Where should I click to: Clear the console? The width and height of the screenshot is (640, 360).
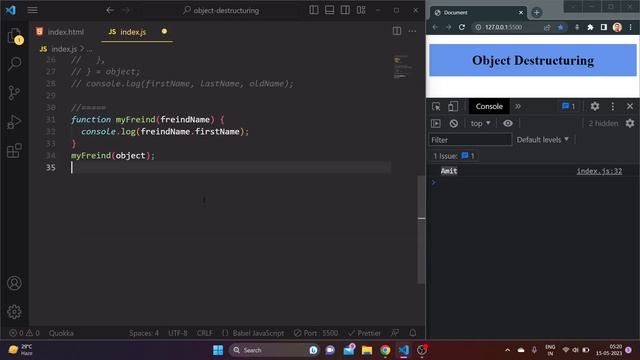click(453, 123)
